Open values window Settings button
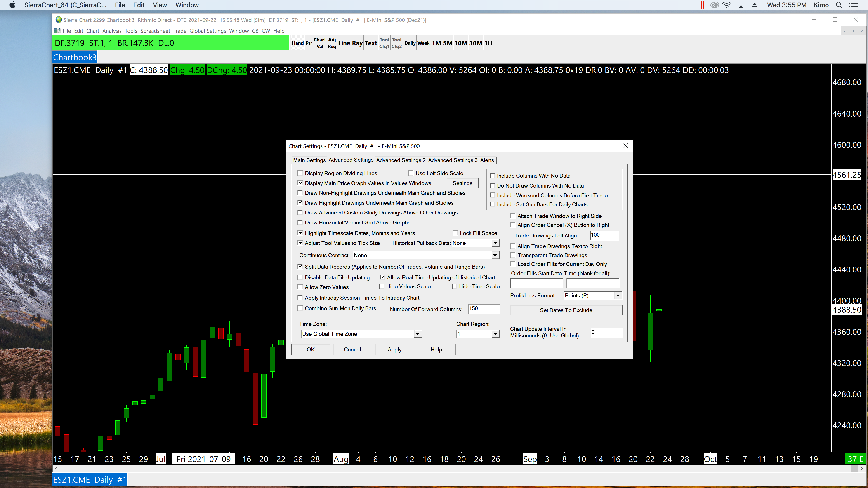 [462, 183]
